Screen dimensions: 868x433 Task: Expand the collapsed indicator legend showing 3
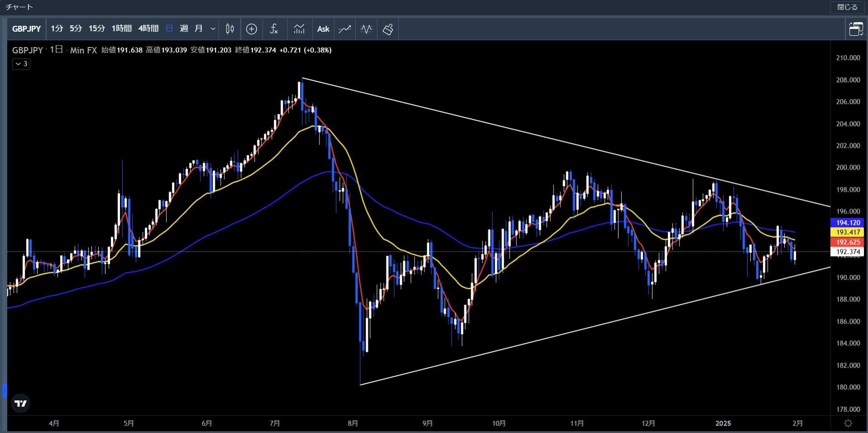[x=21, y=64]
